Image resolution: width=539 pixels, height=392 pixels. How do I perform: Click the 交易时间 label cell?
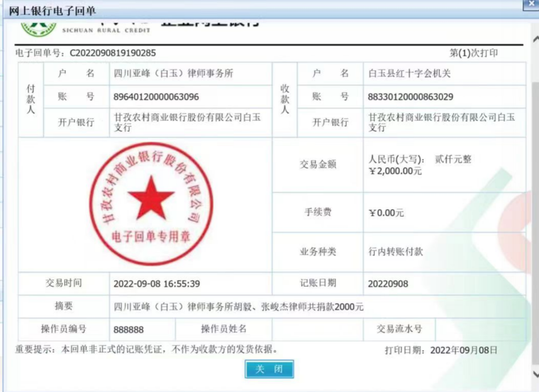click(x=64, y=283)
